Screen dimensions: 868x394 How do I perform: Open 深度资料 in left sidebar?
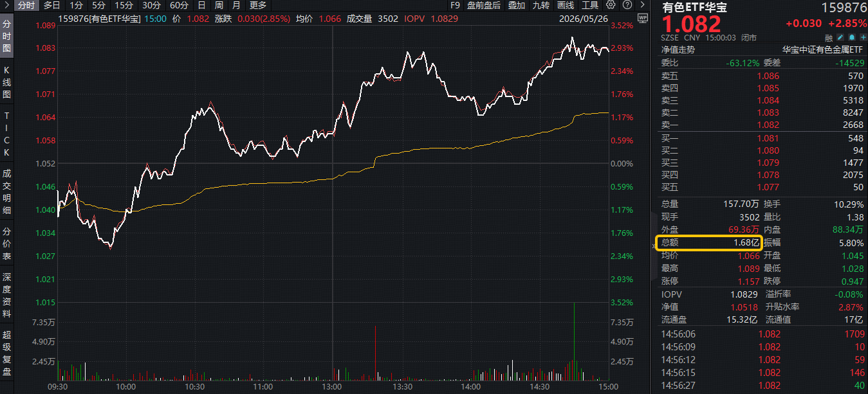click(x=7, y=296)
